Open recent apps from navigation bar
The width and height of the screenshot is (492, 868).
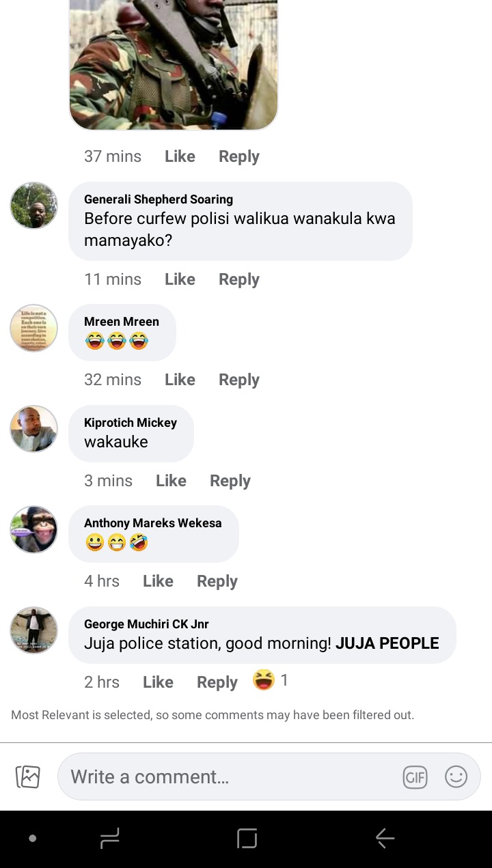click(109, 838)
